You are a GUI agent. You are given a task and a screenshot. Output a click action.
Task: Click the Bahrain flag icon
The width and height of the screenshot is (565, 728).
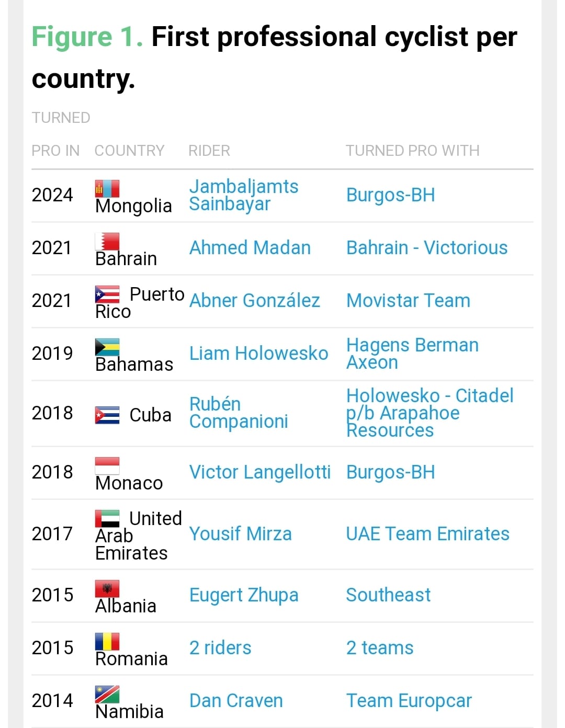pyautogui.click(x=107, y=241)
